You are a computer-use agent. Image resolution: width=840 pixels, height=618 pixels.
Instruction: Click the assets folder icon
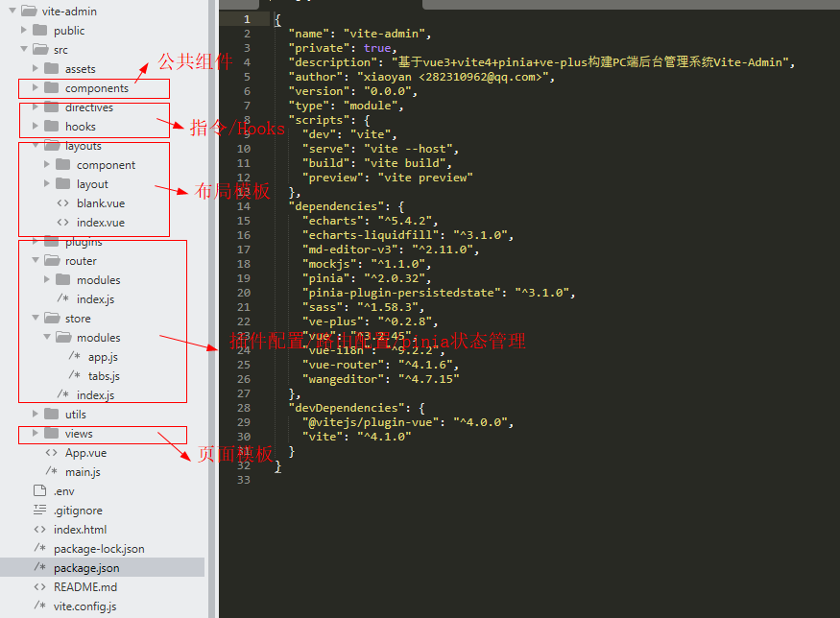[52, 68]
